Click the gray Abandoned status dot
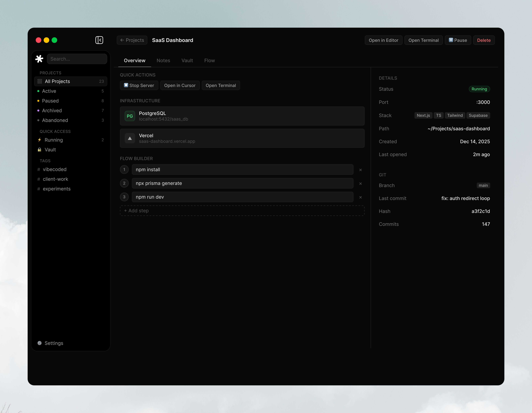Image resolution: width=532 pixels, height=413 pixels. click(x=38, y=120)
